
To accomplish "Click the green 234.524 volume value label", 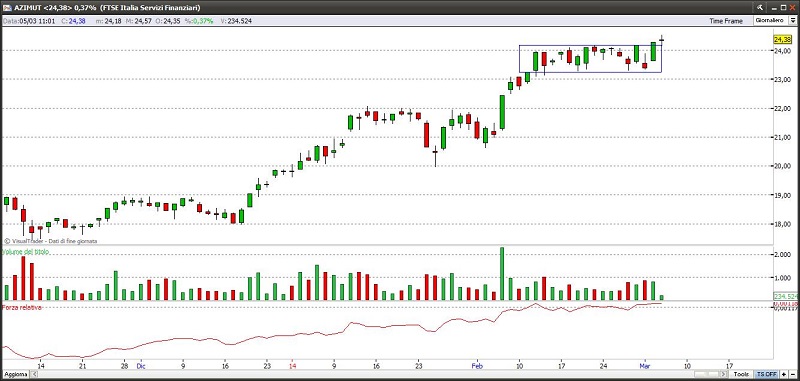I will pyautogui.click(x=786, y=296).
